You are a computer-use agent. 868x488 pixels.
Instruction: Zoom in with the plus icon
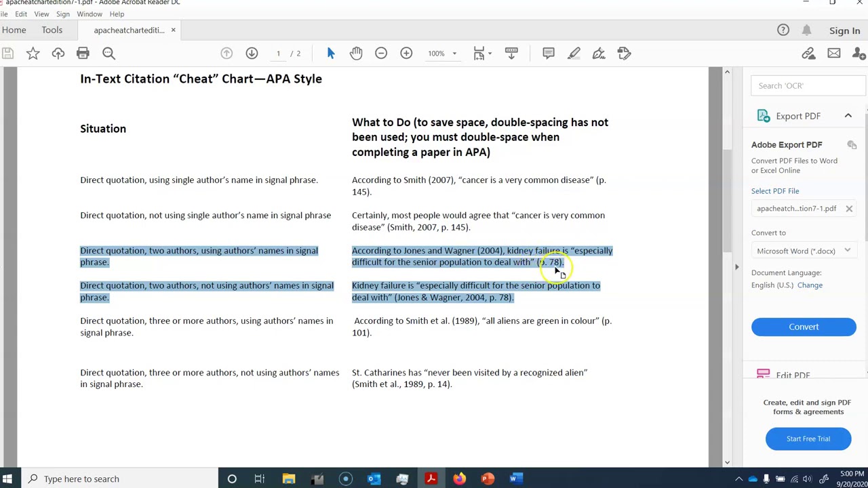click(x=406, y=54)
